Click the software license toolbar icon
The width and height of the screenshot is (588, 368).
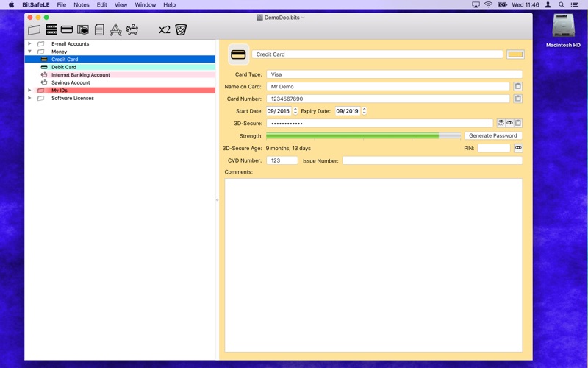click(x=115, y=30)
